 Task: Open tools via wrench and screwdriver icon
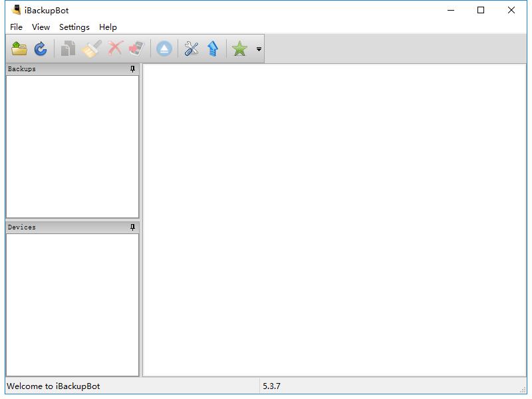pos(192,49)
